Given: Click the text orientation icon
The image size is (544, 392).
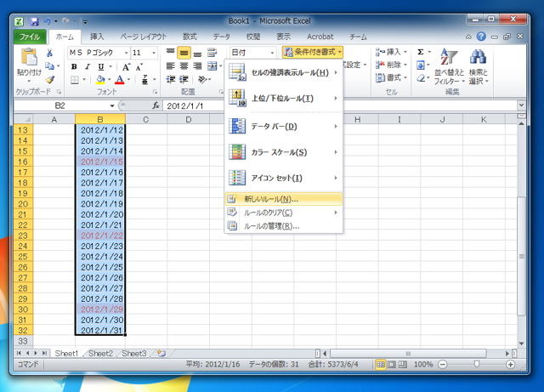Looking at the screenshot, I should tap(202, 80).
